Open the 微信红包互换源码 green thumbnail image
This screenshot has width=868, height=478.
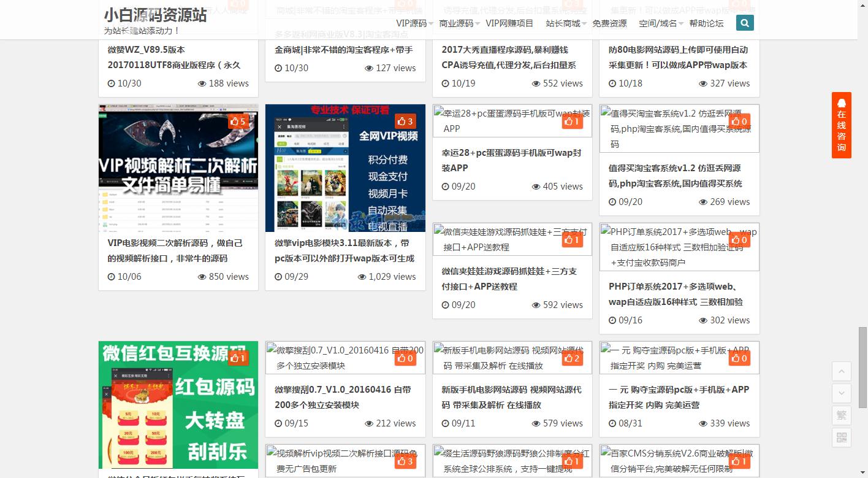[x=178, y=405]
